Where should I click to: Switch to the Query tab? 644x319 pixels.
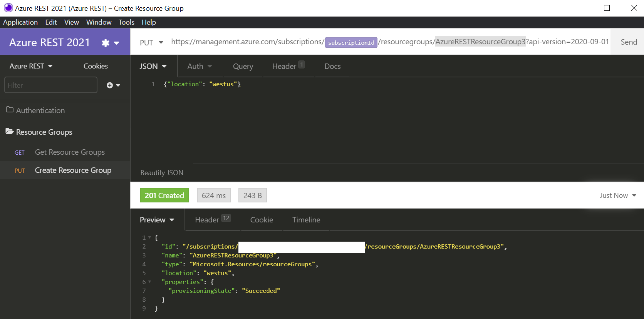click(x=243, y=66)
